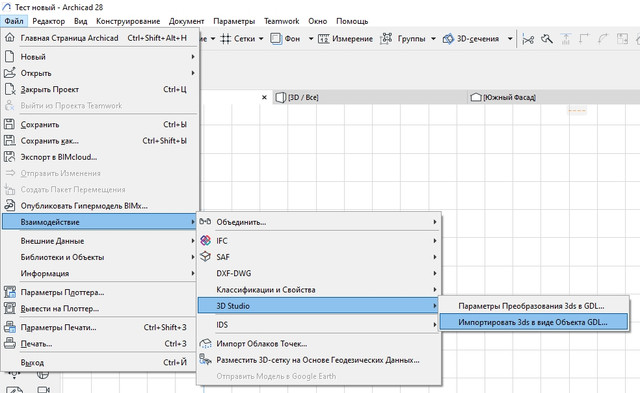Select the Взаимодействие menu entry

click(99, 222)
